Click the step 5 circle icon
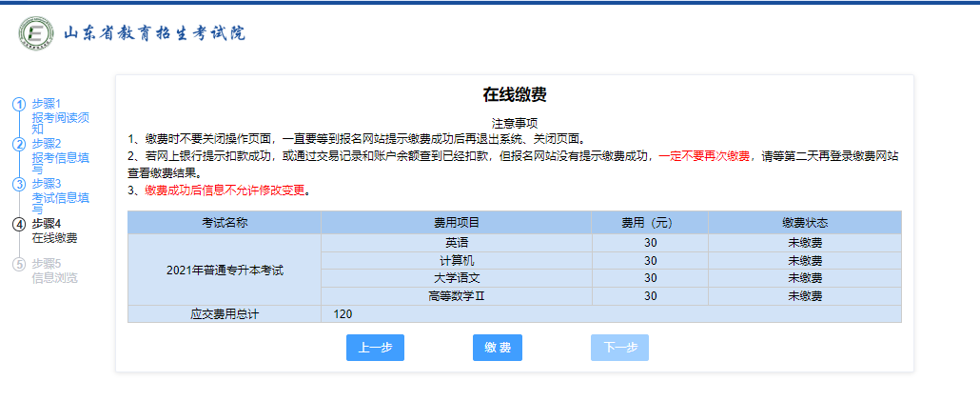Viewport: 980px width, 401px height. [18, 264]
